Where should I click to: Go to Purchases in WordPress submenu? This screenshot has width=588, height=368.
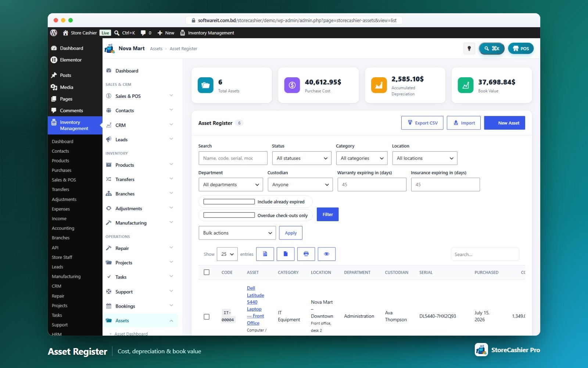pyautogui.click(x=62, y=170)
